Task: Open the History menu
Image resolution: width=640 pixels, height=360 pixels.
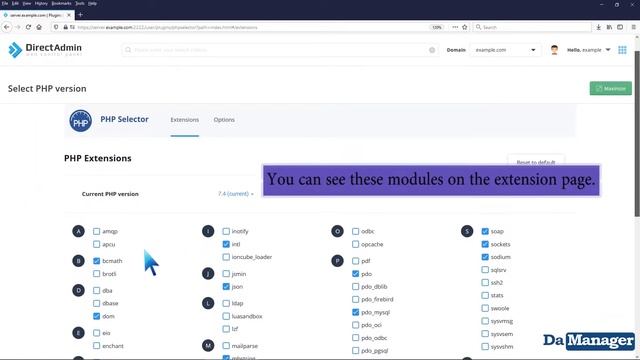Action: pos(41,3)
